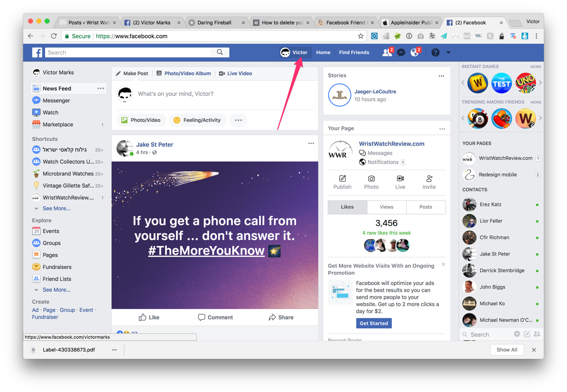Open Marketplace in the left sidebar
Image resolution: width=567 pixels, height=392 pixels.
tap(52, 125)
